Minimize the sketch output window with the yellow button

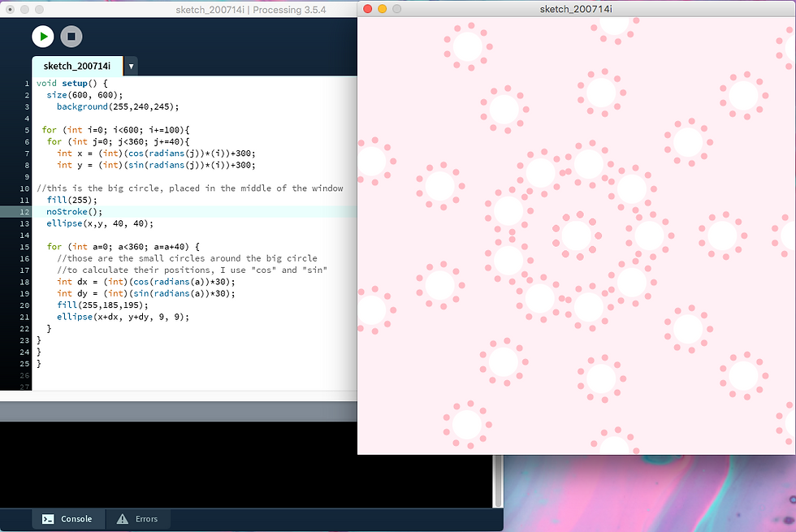coord(383,9)
